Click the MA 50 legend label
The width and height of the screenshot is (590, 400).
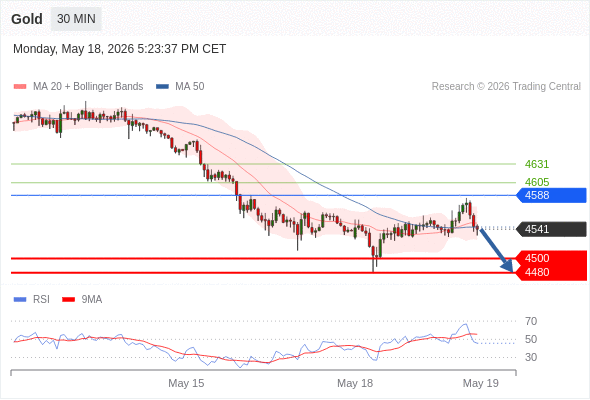[x=190, y=87]
